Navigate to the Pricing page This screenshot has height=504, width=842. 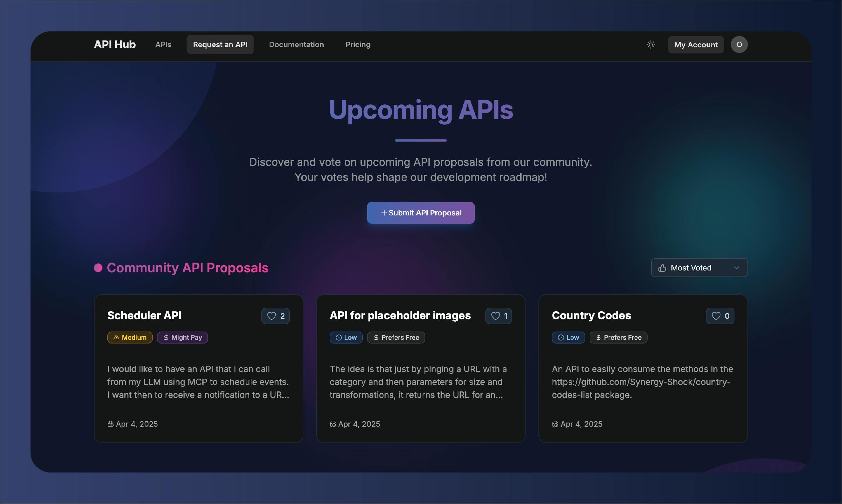(358, 45)
